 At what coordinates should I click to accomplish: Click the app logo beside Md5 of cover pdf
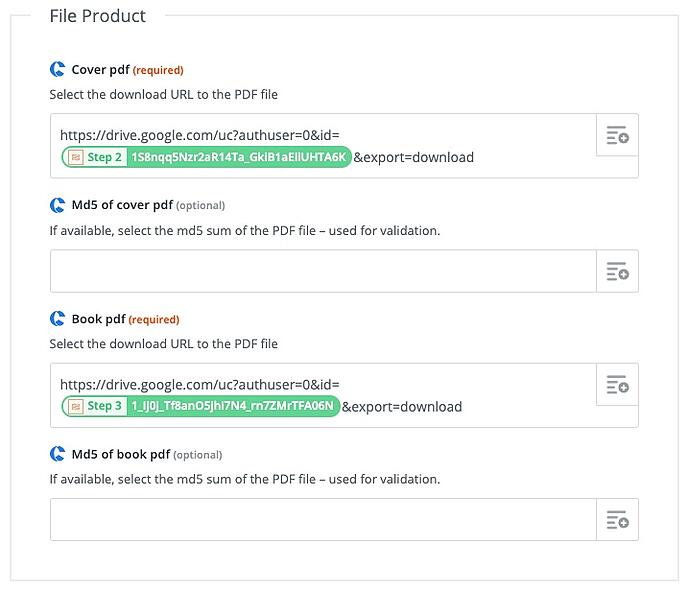pos(57,205)
